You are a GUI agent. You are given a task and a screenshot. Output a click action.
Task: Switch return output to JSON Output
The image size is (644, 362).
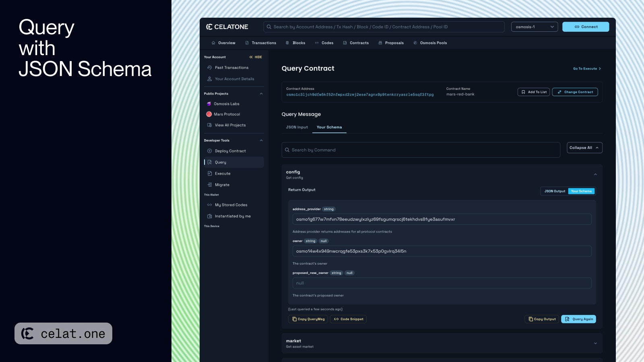click(555, 191)
